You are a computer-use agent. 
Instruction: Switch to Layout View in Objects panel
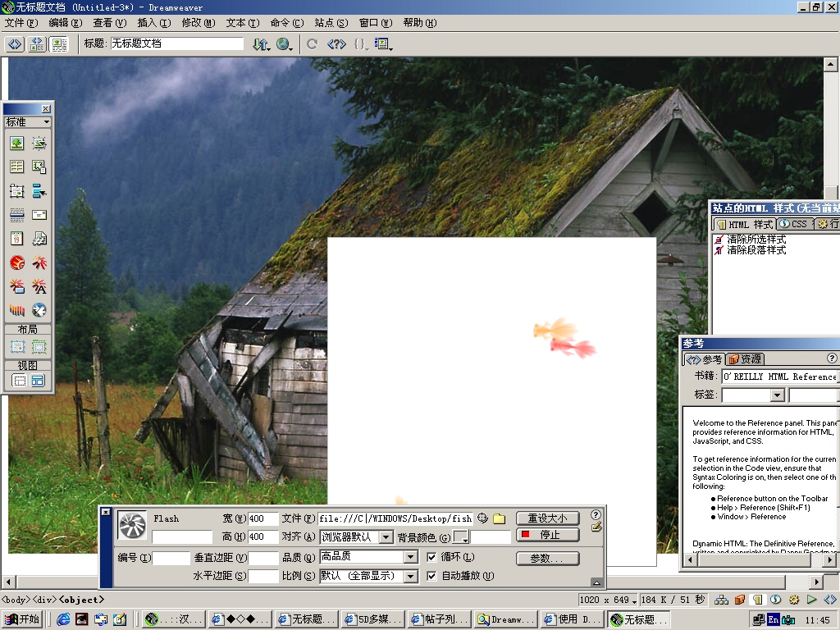coord(38,381)
